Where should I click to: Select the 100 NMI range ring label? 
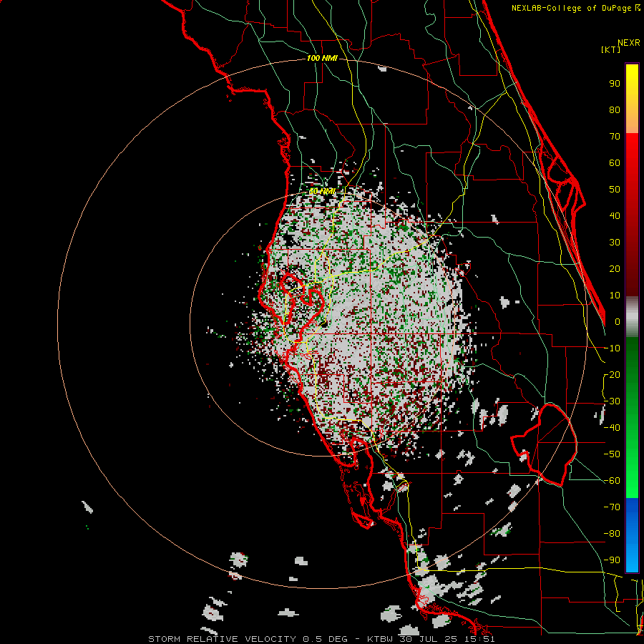322,59
